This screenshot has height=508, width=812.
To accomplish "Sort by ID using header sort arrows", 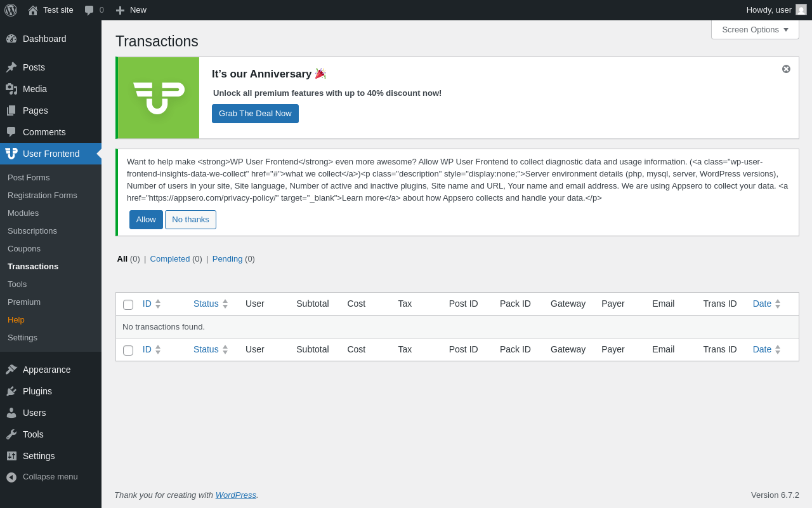I will click(158, 304).
